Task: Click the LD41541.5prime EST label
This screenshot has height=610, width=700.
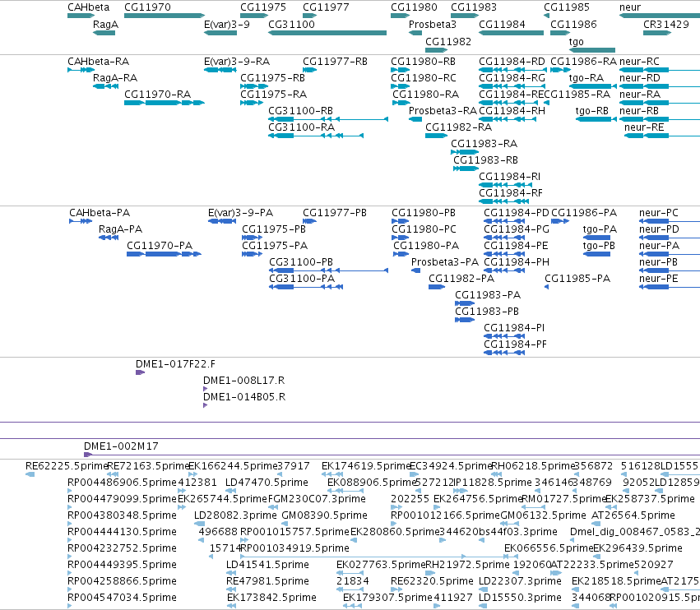Action: tap(267, 565)
